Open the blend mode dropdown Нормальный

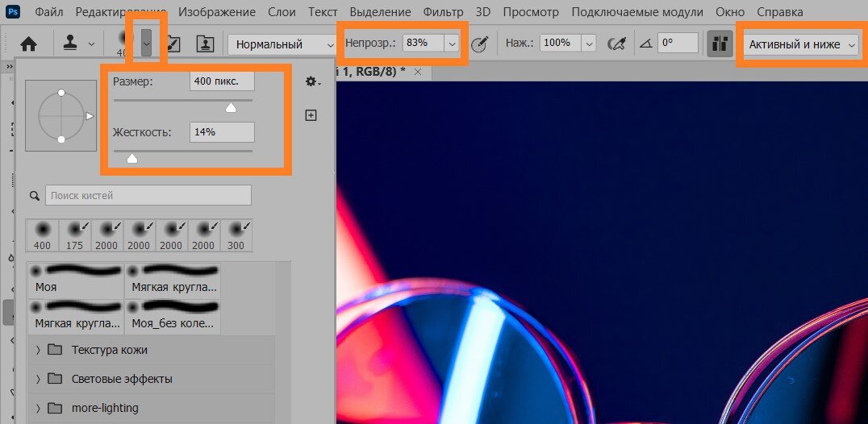(282, 44)
